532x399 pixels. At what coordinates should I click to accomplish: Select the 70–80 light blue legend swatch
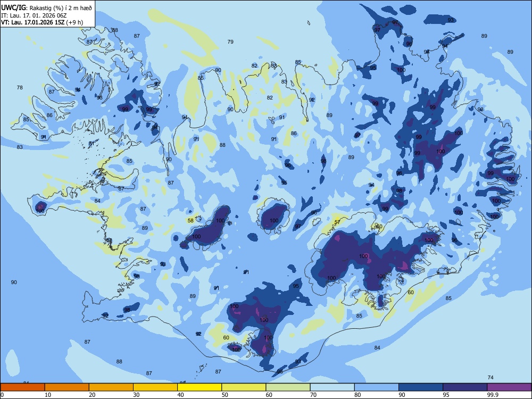pos(332,387)
